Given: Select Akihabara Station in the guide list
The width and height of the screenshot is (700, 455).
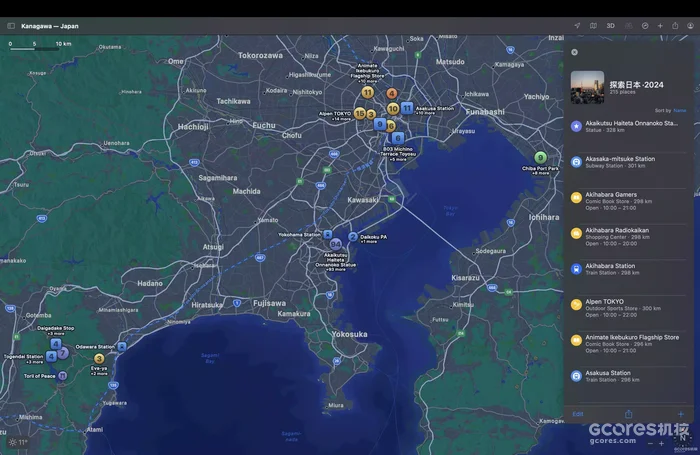Looking at the screenshot, I should [629, 269].
